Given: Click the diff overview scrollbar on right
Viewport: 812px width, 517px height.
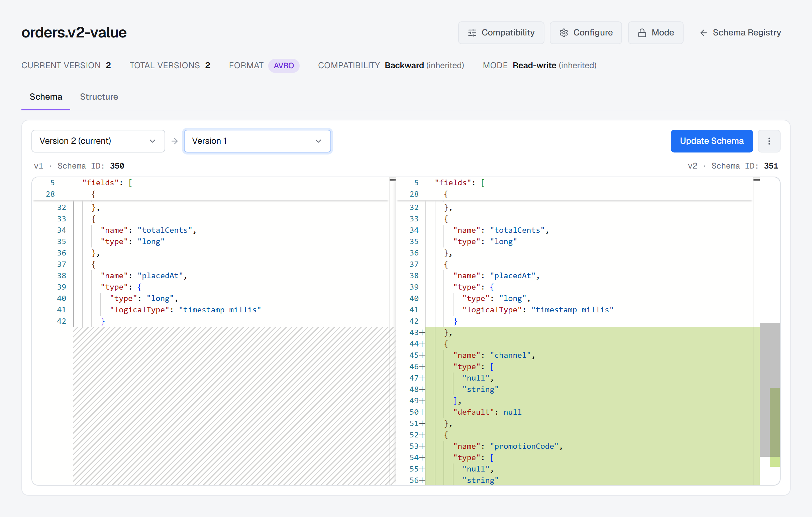Looking at the screenshot, I should click(770, 390).
